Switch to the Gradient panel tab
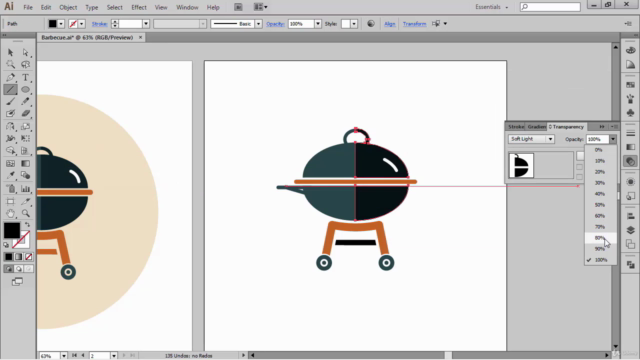The height and width of the screenshot is (360, 640). 536,127
